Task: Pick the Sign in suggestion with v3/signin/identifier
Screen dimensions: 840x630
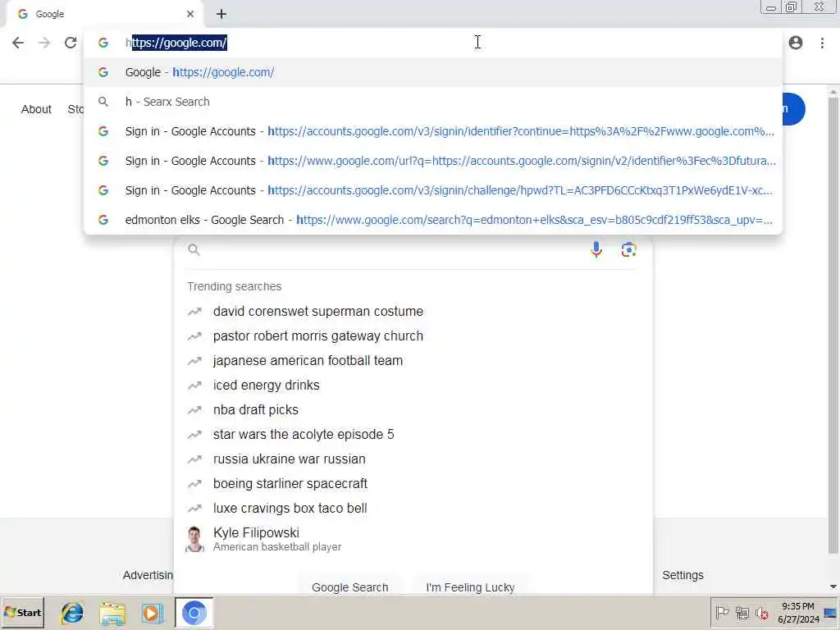Action: pyautogui.click(x=433, y=131)
